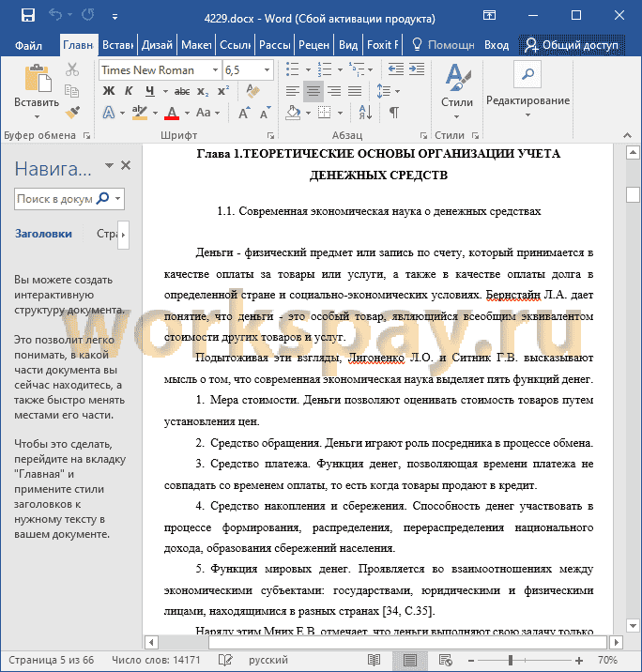Sort text with the A-Я sort icon
The width and height of the screenshot is (642, 672).
pos(365,113)
